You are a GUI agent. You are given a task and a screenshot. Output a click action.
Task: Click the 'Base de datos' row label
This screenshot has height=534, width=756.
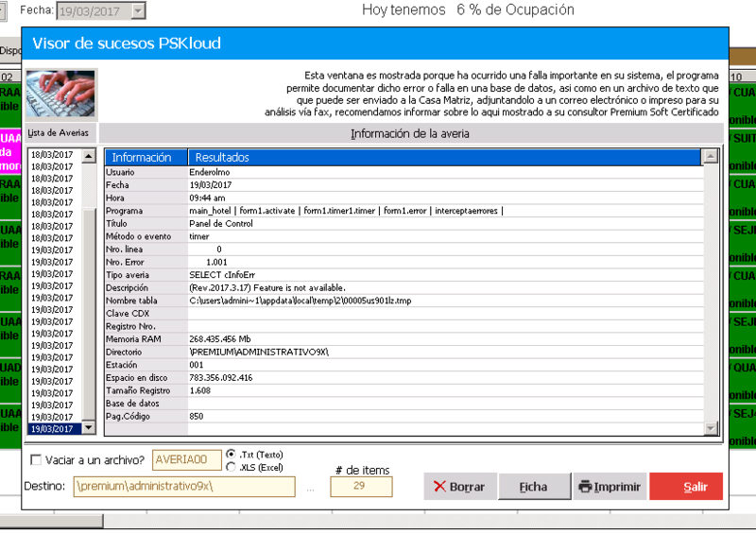pyautogui.click(x=132, y=404)
